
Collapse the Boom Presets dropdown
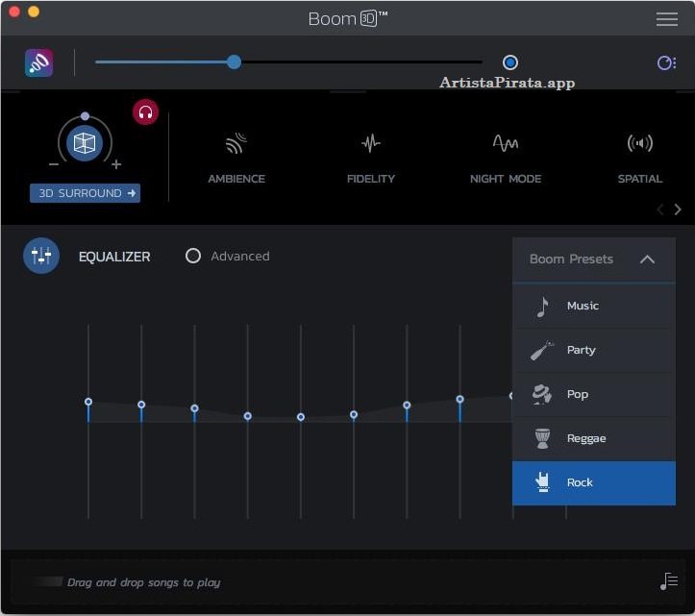(594, 259)
